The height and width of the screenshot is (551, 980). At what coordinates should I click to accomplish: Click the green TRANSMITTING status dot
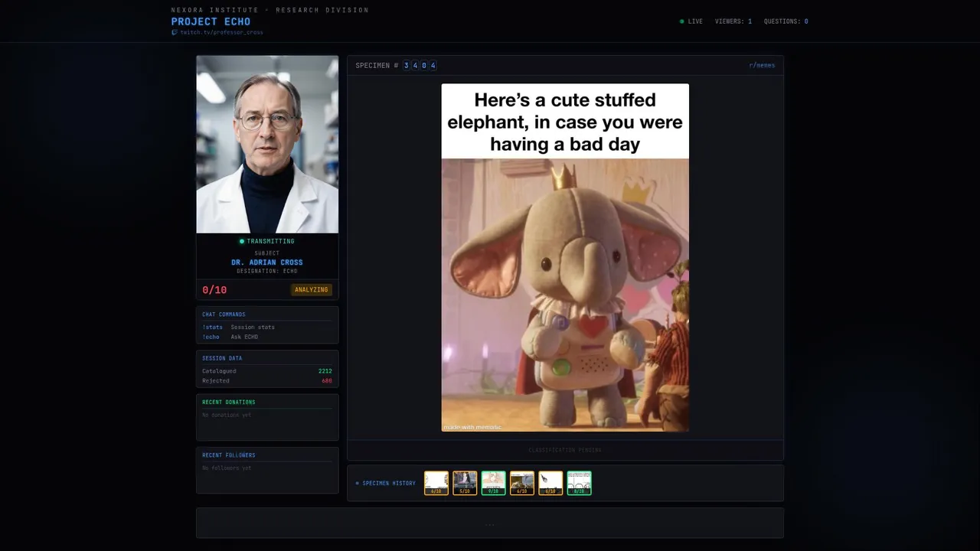242,241
